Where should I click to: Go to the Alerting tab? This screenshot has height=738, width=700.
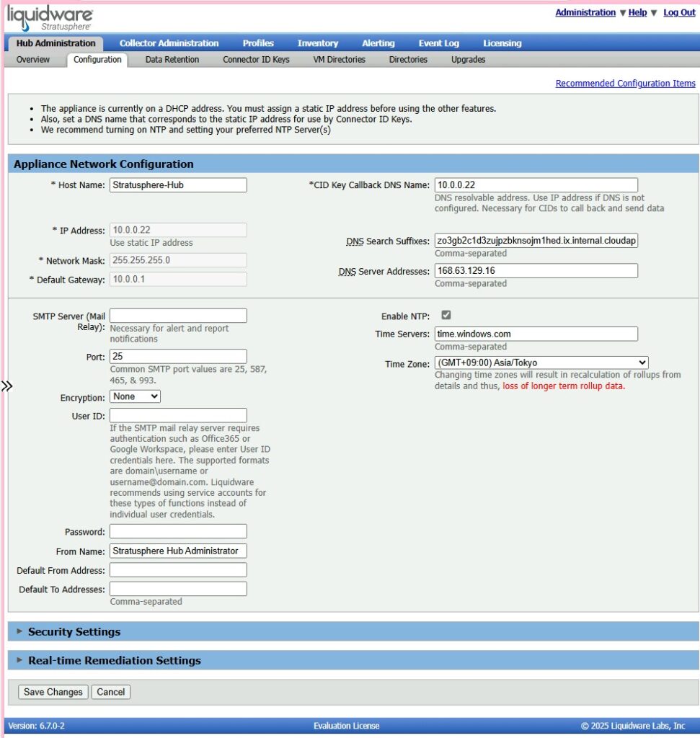point(378,43)
